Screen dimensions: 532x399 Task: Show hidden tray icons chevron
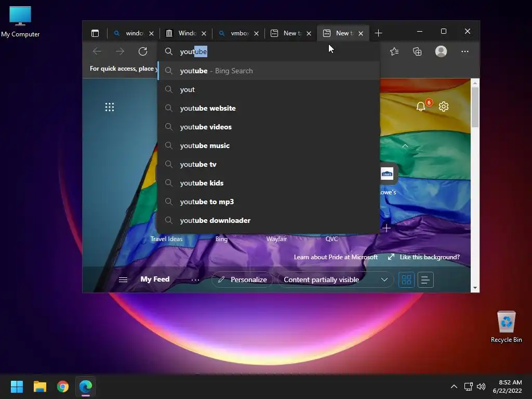point(454,387)
